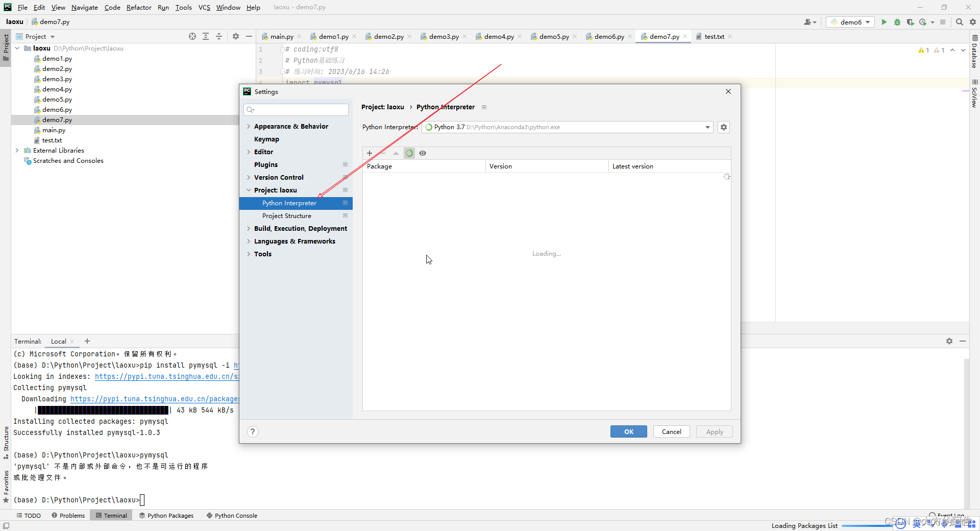This screenshot has height=531, width=980.
Task: Hide the Terminal tool window
Action: tap(963, 341)
